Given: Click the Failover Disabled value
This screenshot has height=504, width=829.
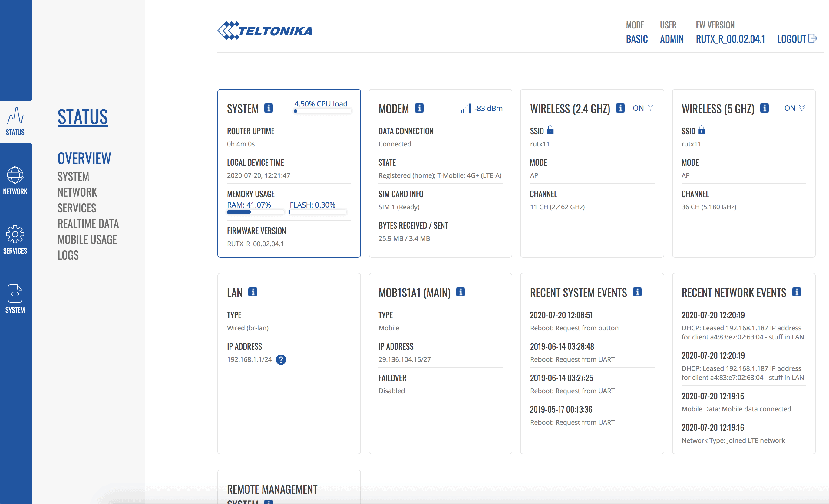Looking at the screenshot, I should point(391,391).
